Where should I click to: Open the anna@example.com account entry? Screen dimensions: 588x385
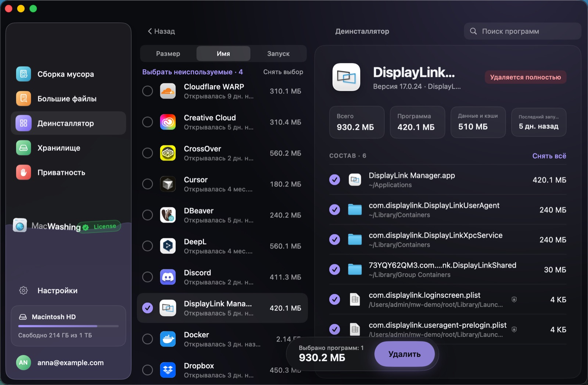[x=68, y=363]
